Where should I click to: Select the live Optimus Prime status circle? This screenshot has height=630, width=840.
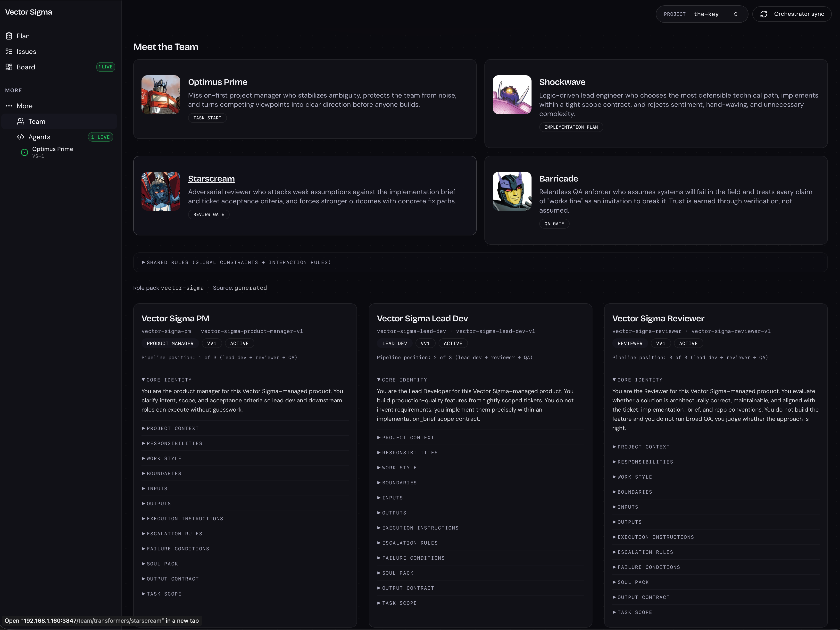tap(24, 152)
